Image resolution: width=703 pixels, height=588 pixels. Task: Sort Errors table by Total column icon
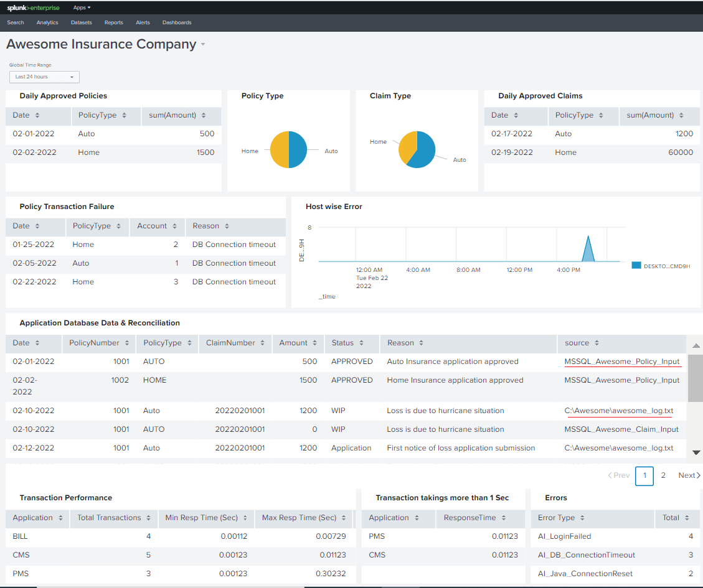pos(687,518)
